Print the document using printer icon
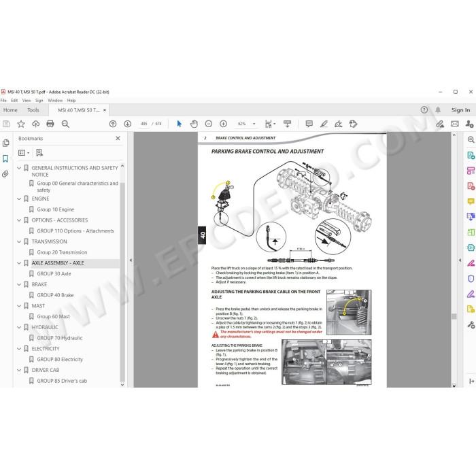Screen dimensions: 476x476 [x=50, y=124]
